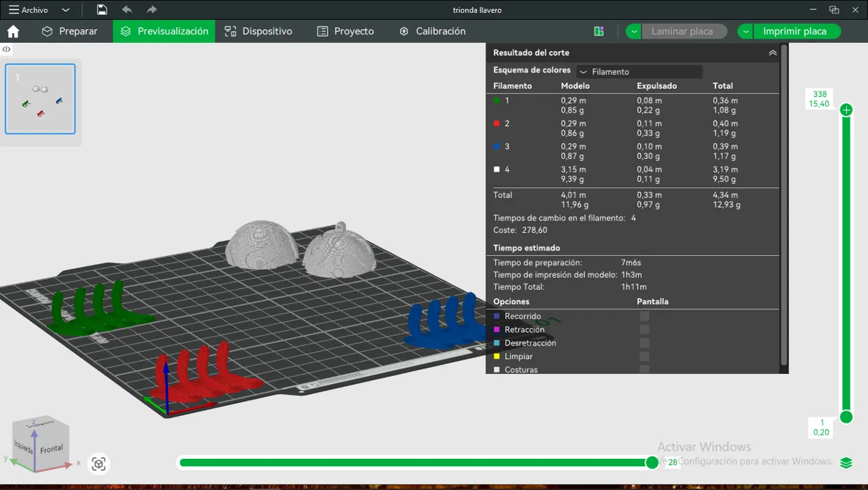Click the plate comparison icon beside Laminar placa
This screenshot has width=868, height=490.
click(x=599, y=31)
